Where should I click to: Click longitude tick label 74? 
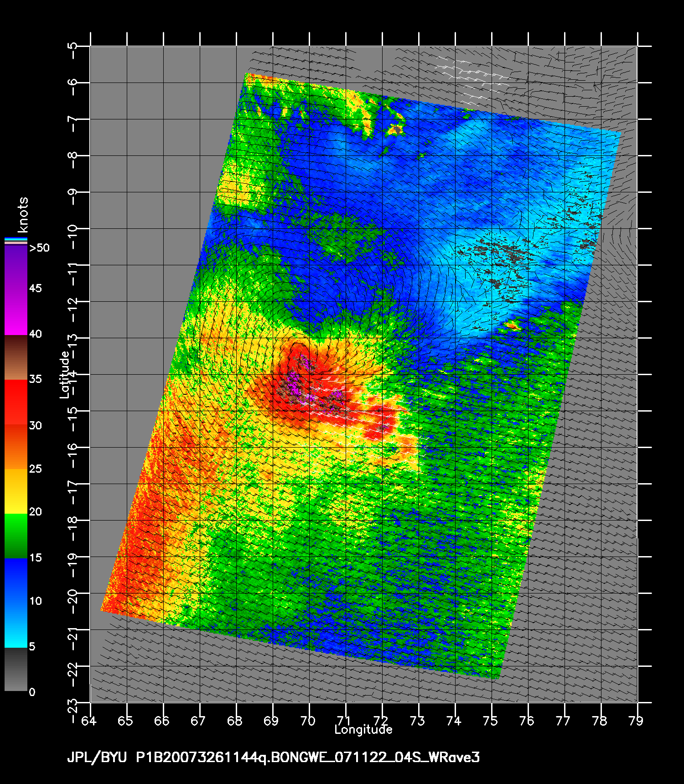[x=454, y=721]
